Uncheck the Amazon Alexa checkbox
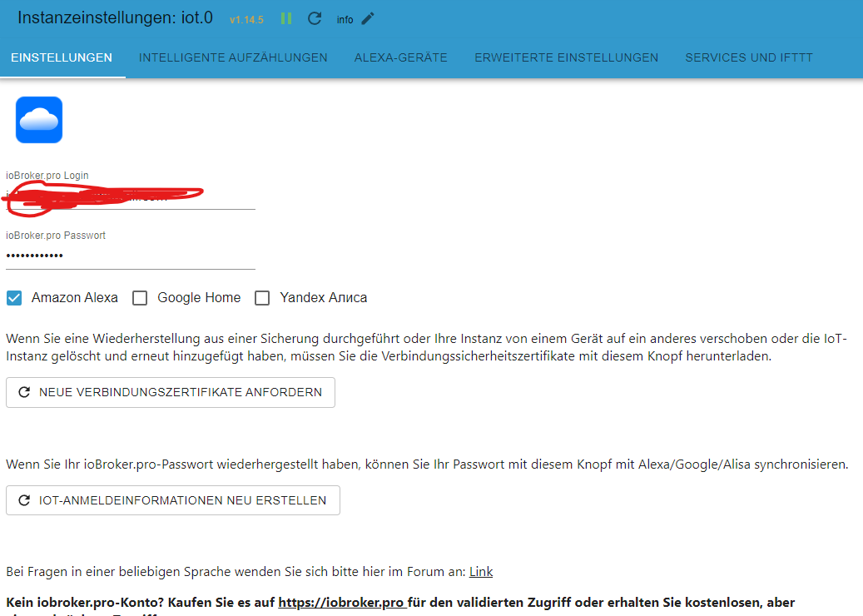The width and height of the screenshot is (863, 616). pos(14,298)
